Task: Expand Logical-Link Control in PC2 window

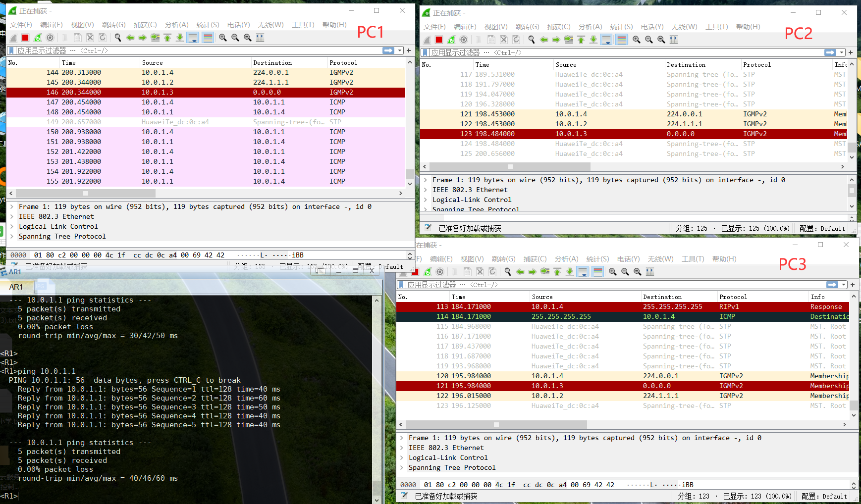Action: pos(426,200)
